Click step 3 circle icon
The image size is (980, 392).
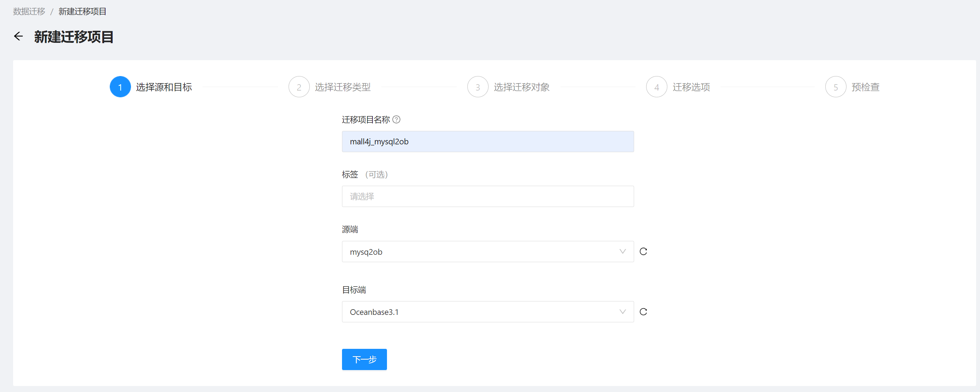[x=478, y=87]
